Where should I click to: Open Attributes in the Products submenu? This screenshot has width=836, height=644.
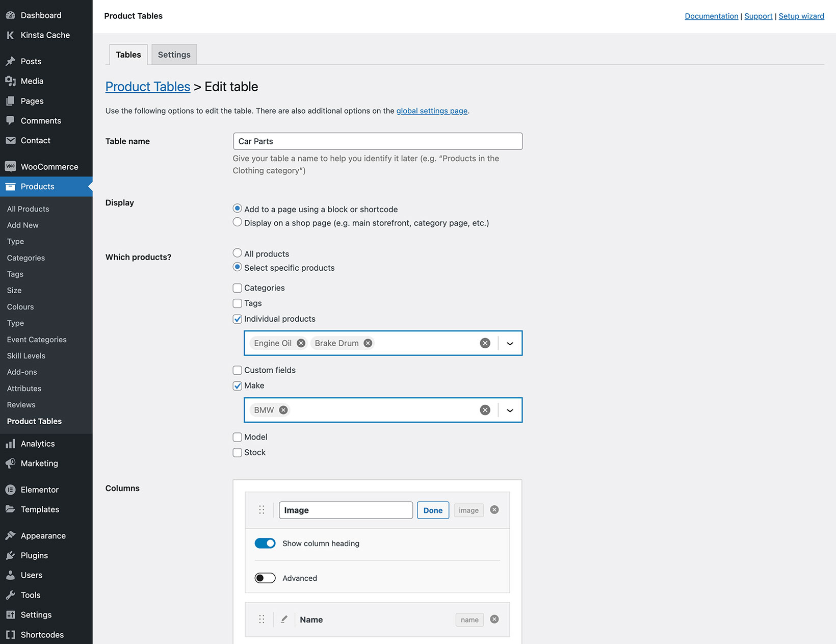(24, 388)
